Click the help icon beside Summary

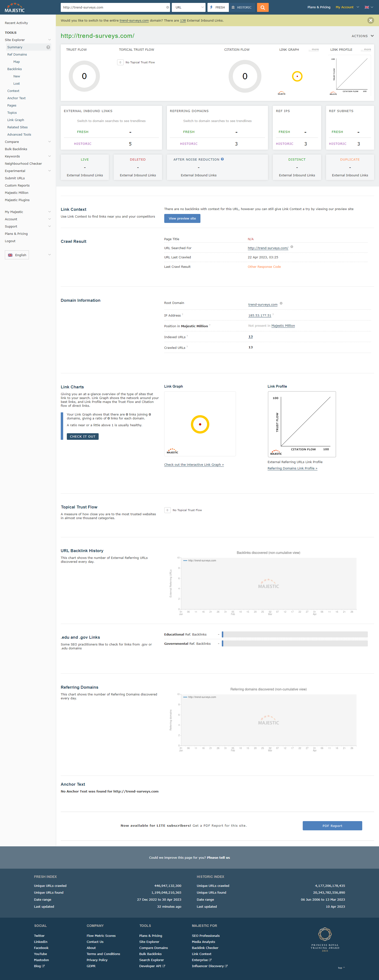pos(48,47)
